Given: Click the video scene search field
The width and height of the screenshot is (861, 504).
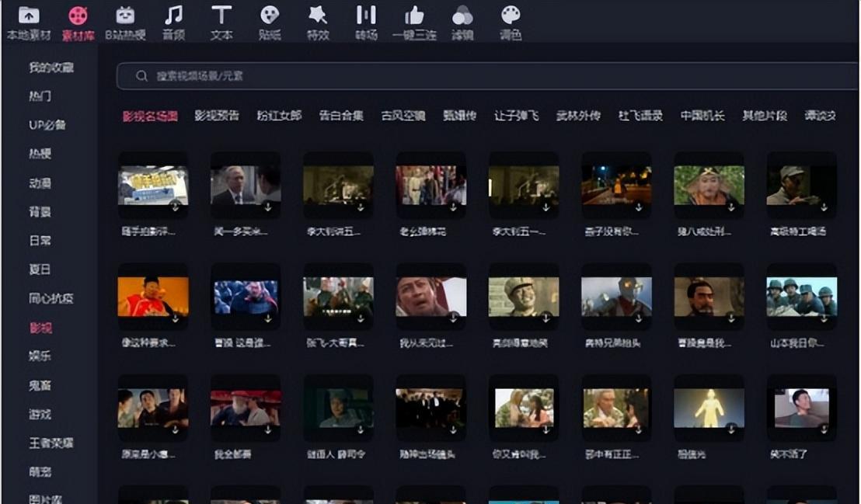Looking at the screenshot, I should point(487,76).
